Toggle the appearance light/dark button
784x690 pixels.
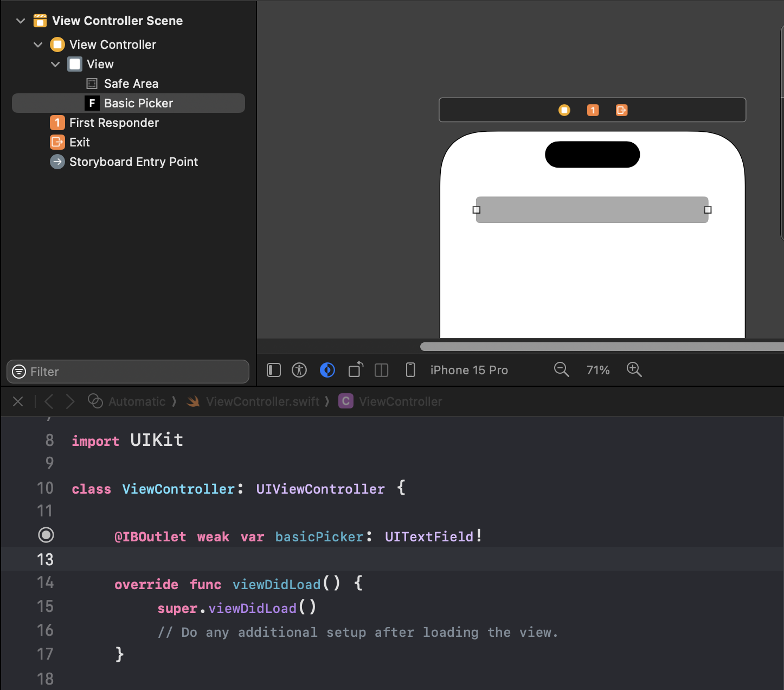pos(327,370)
